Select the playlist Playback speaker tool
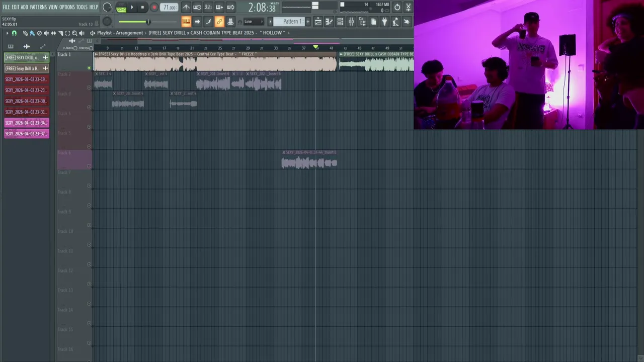 tap(82, 33)
